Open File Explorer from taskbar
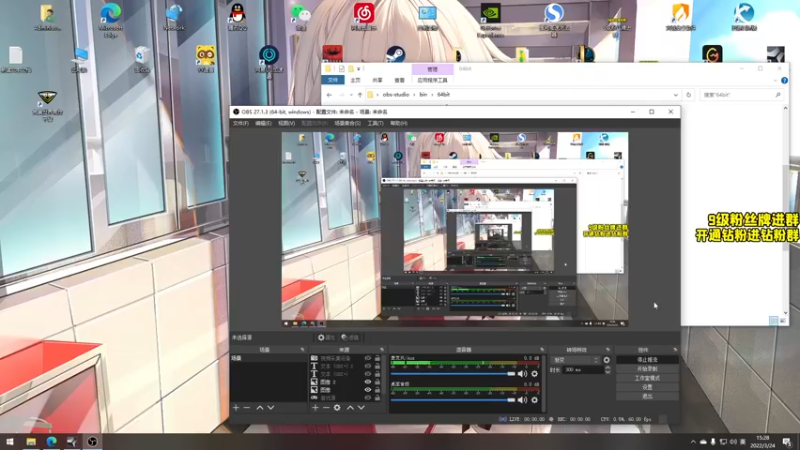The height and width of the screenshot is (450, 800). tap(31, 441)
